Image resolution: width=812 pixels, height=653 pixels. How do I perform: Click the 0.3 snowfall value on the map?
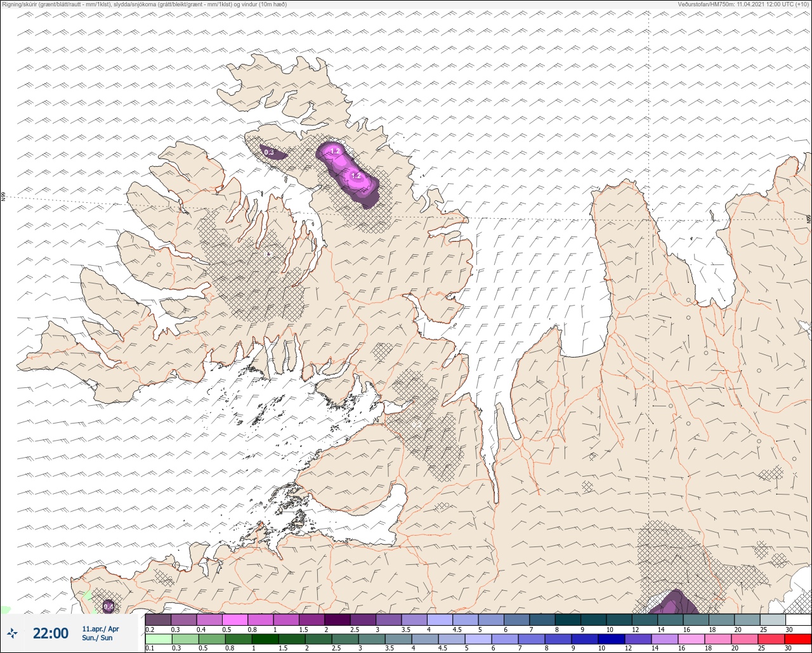tap(269, 152)
